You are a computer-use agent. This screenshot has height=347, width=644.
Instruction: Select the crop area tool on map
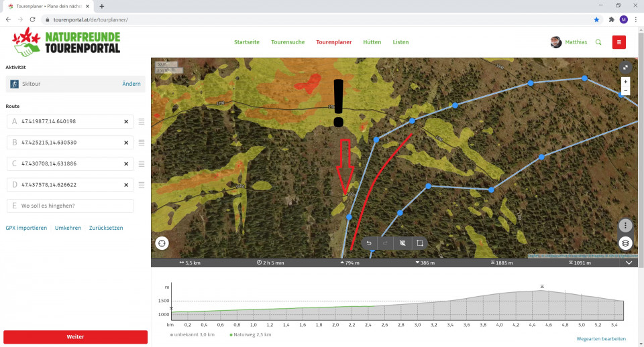[x=419, y=243]
